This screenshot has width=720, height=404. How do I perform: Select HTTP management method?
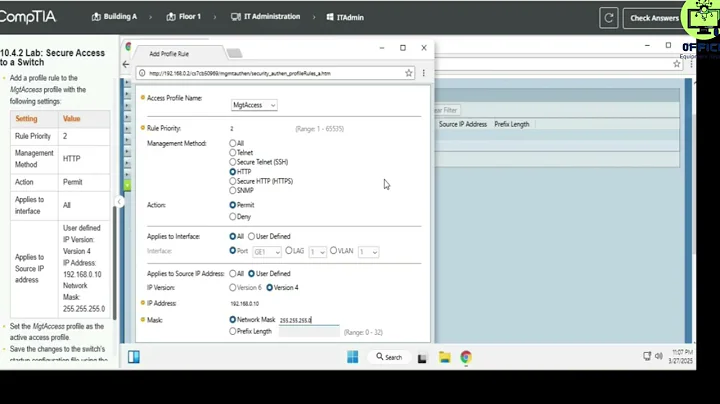pos(232,171)
